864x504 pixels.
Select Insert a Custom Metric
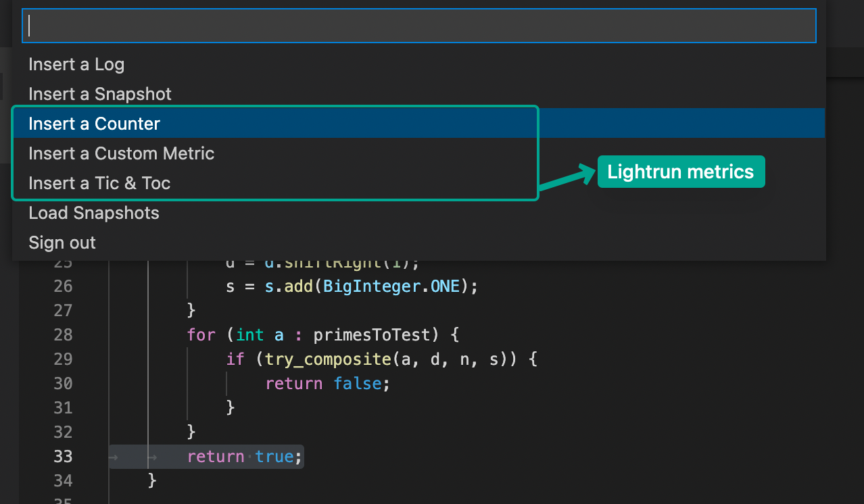(122, 153)
